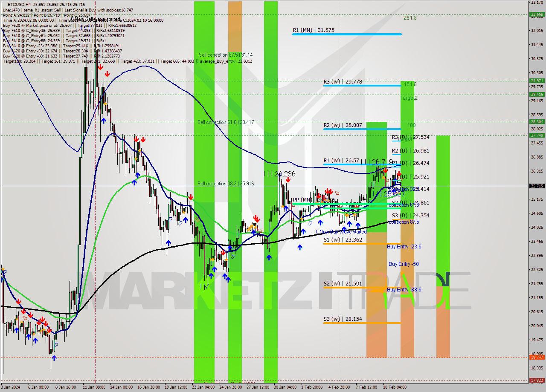This screenshot has width=546, height=392.
Task: Click the 26.719 swing high label
Action: coord(377,162)
